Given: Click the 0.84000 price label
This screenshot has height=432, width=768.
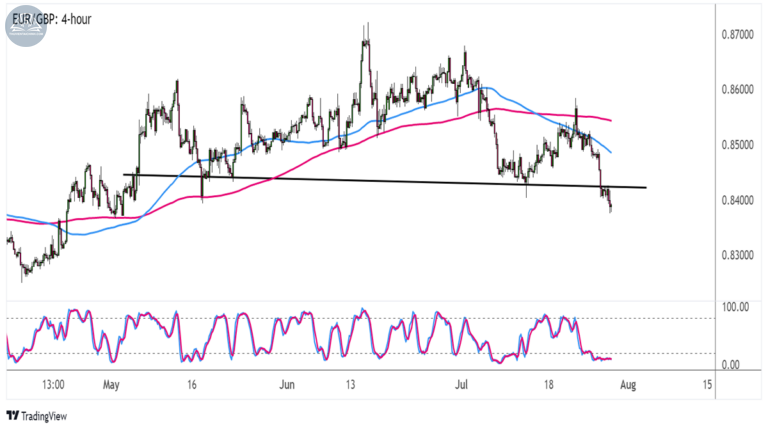Looking at the screenshot, I should click(738, 200).
